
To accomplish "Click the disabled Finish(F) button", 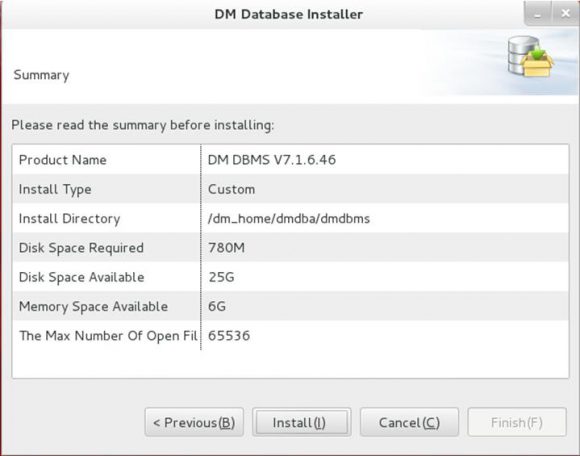I will pyautogui.click(x=517, y=422).
